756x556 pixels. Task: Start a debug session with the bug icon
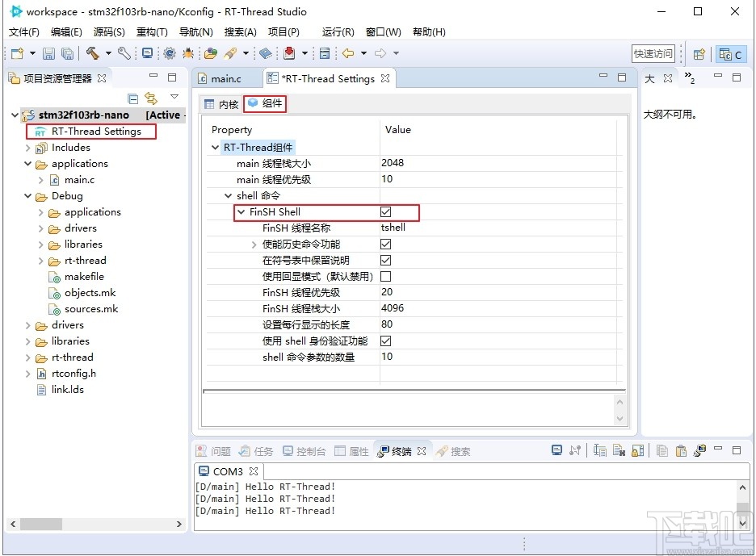(187, 54)
